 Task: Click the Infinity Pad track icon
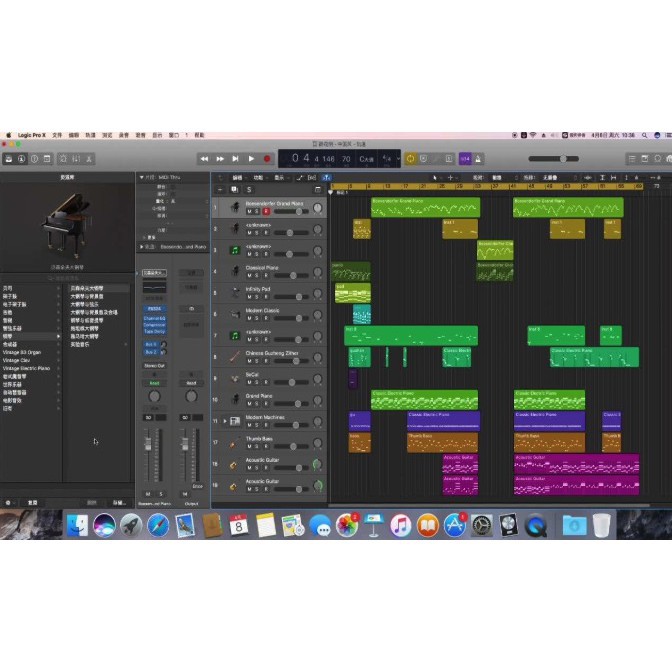(x=235, y=293)
